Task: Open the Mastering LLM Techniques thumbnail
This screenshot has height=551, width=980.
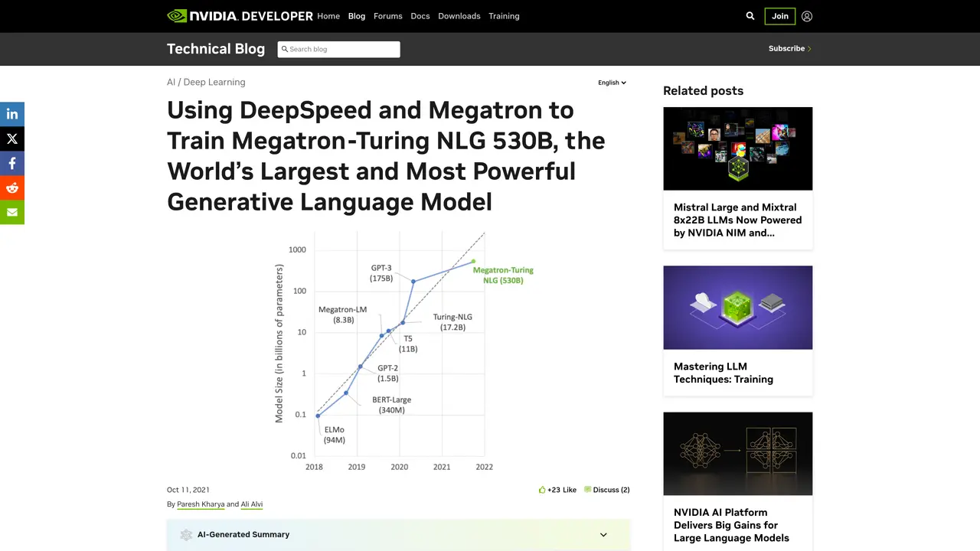Action: click(x=738, y=308)
